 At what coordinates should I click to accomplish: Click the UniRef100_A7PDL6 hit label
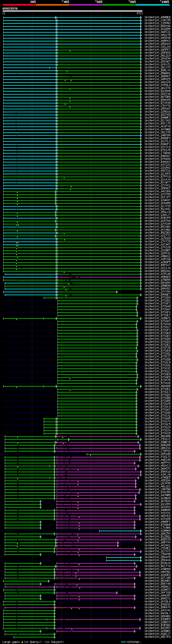point(157,85)
